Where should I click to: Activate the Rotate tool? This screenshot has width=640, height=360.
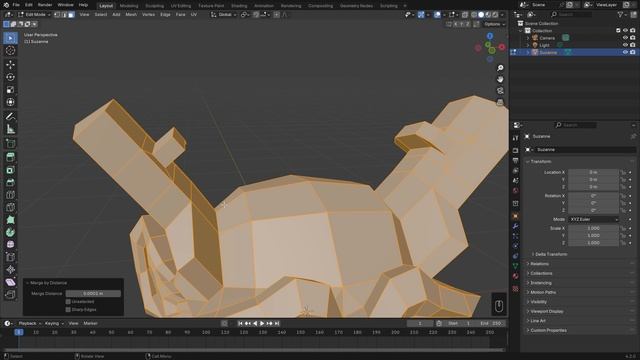[x=11, y=77]
